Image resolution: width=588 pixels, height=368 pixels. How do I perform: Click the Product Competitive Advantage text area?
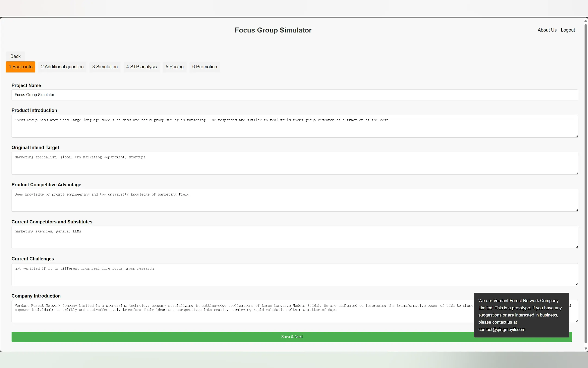(x=295, y=200)
